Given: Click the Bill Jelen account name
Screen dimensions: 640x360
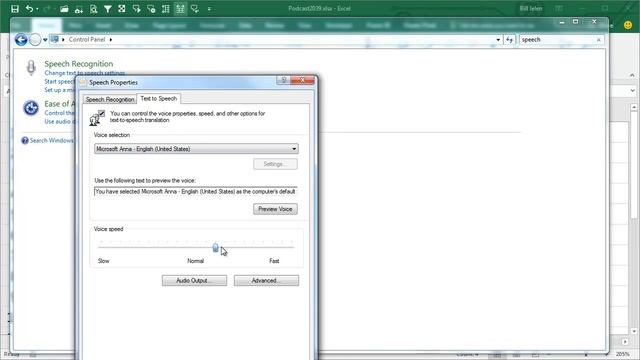Looking at the screenshot, I should [x=531, y=9].
